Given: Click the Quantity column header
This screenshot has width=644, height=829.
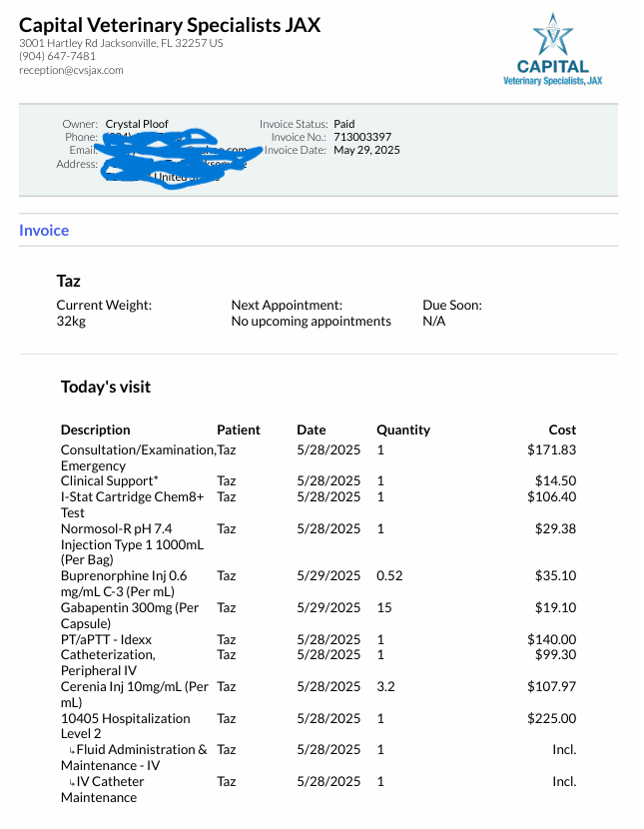Looking at the screenshot, I should (x=402, y=429).
